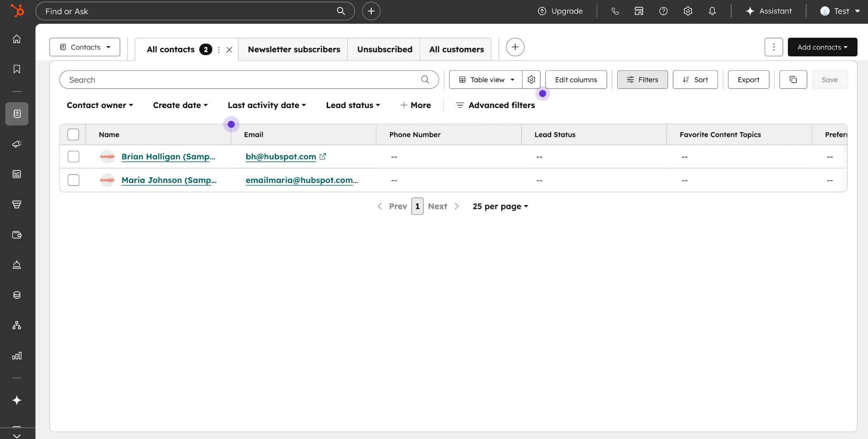Open the Contact owner filter dropdown
The height and width of the screenshot is (439, 868).
click(100, 105)
